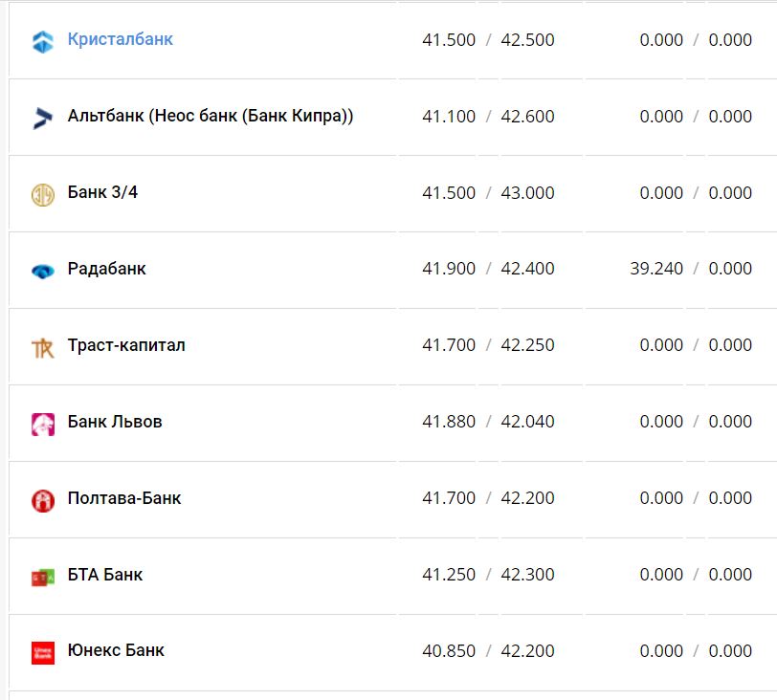Open the Кристалбанк link

coord(121,40)
